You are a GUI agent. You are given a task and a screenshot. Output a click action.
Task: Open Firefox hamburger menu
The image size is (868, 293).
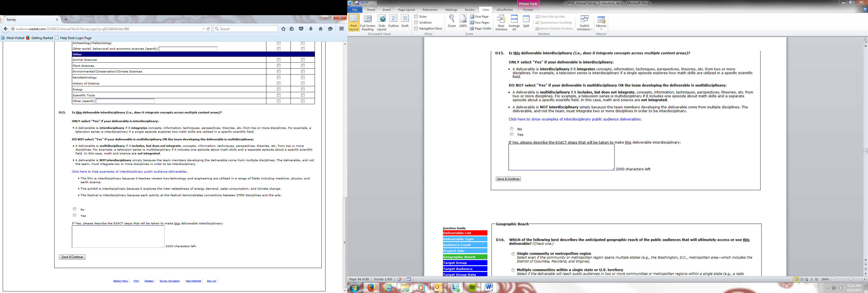(x=341, y=29)
